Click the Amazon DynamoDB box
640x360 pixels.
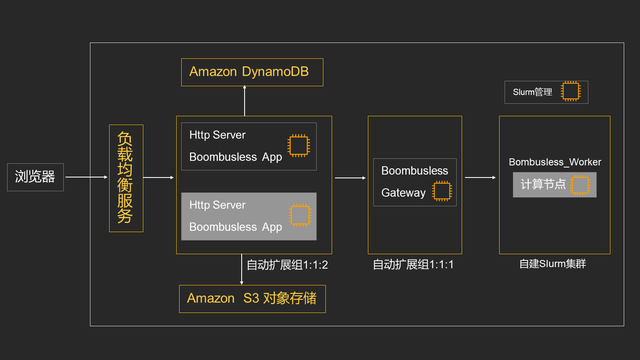252,72
